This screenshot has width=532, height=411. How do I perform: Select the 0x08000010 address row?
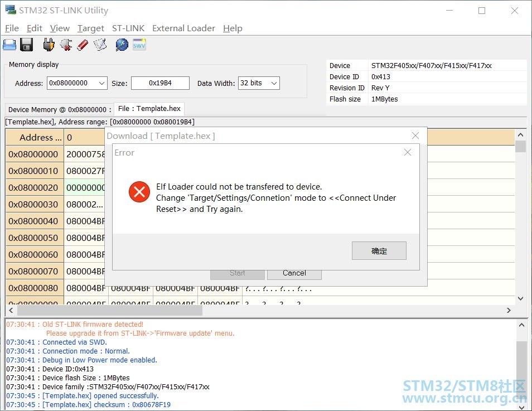click(35, 171)
